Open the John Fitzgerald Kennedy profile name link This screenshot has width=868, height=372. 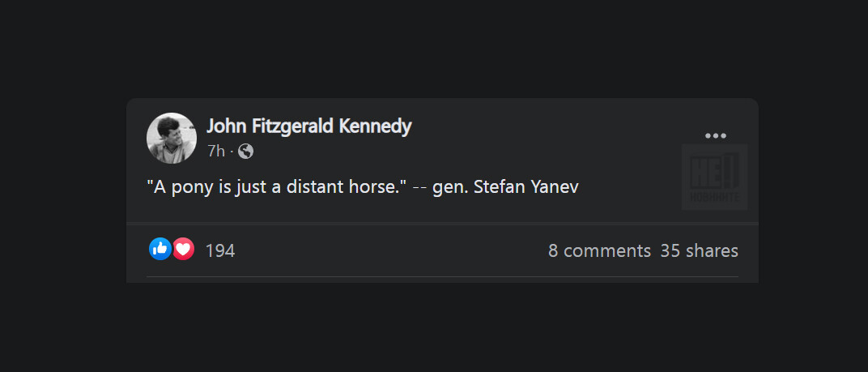coord(308,126)
